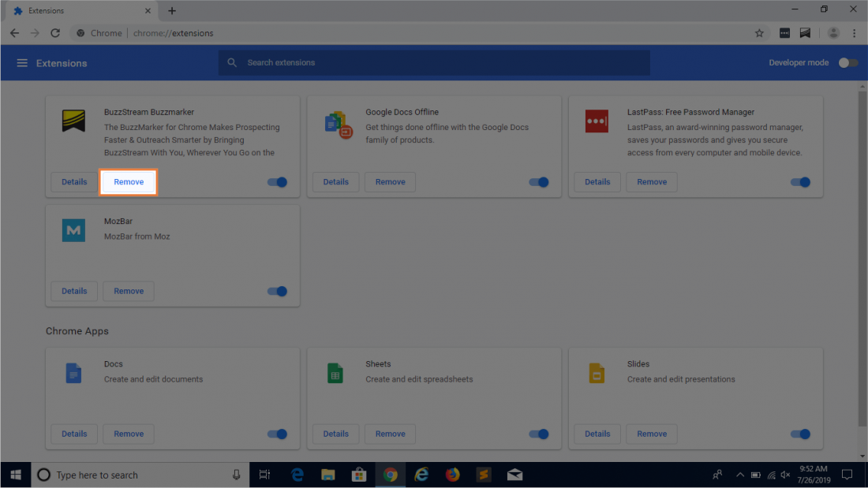Open Details for LastPass extension
Image resolution: width=868 pixels, height=488 pixels.
(597, 182)
